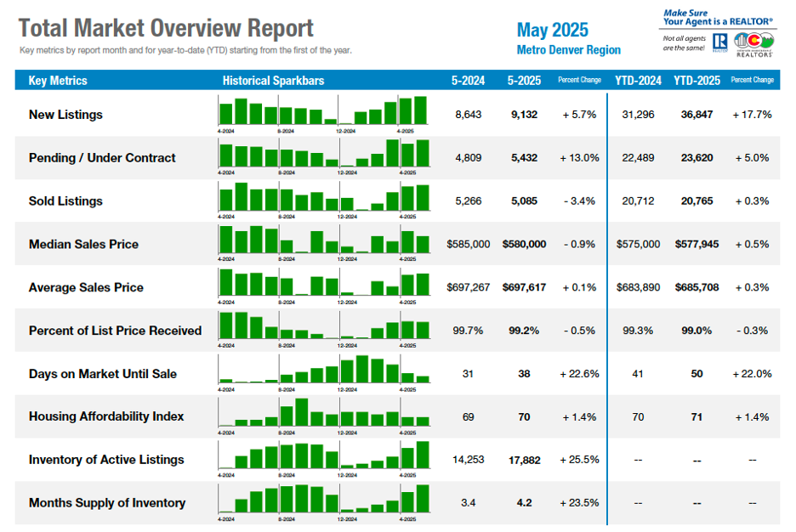Click the Months Supply of Inventory label
Screen dimensions: 796x532
click(x=107, y=502)
